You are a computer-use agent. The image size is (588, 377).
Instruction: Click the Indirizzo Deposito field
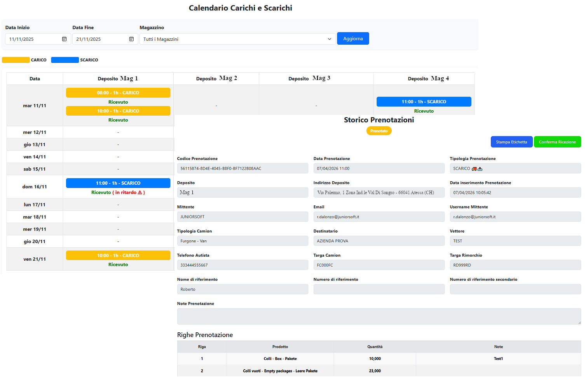379,193
